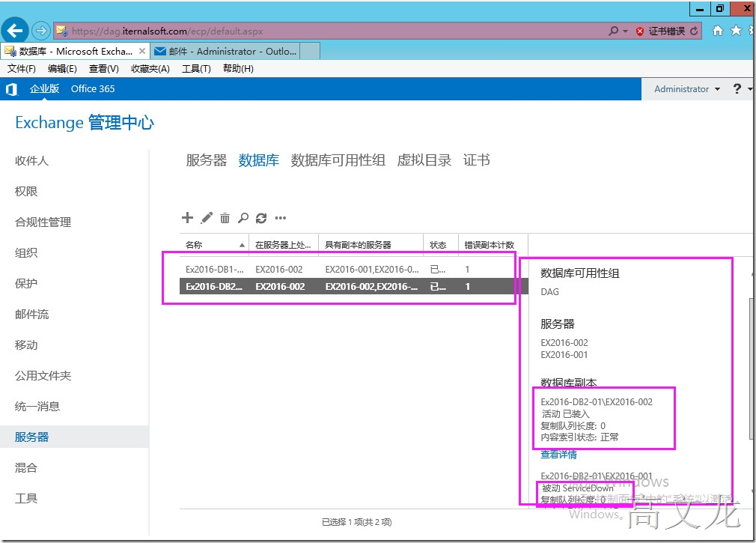The height and width of the screenshot is (543, 756).
Task: Click EX2016-001 in the details pane servers list
Action: pyautogui.click(x=564, y=354)
